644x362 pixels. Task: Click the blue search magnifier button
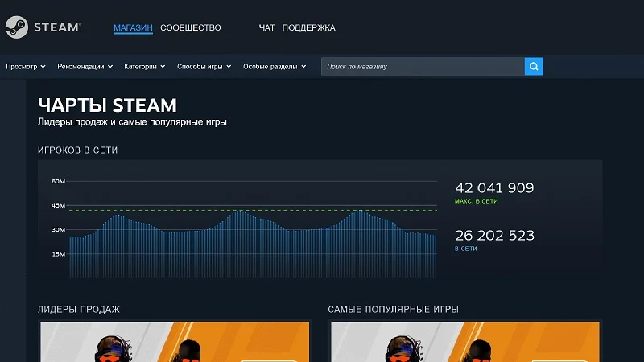tap(534, 67)
